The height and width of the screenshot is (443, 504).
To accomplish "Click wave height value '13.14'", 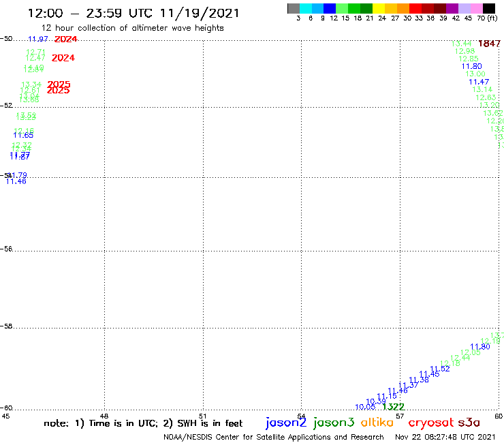I will tap(482, 89).
